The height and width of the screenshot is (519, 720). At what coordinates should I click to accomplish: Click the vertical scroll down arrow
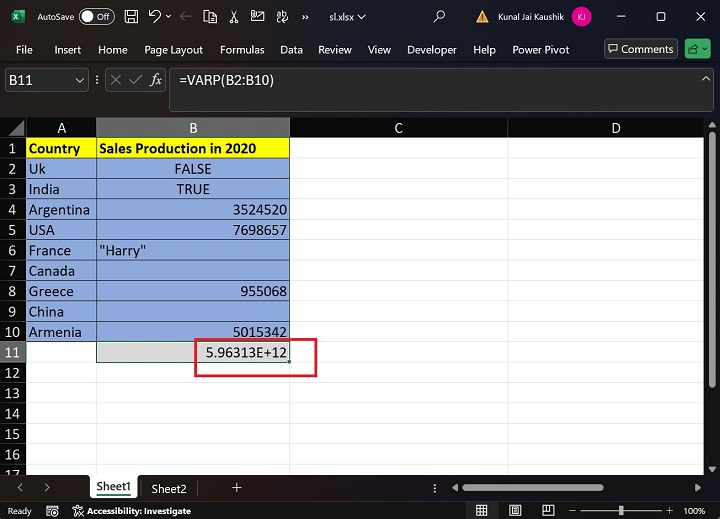point(712,469)
